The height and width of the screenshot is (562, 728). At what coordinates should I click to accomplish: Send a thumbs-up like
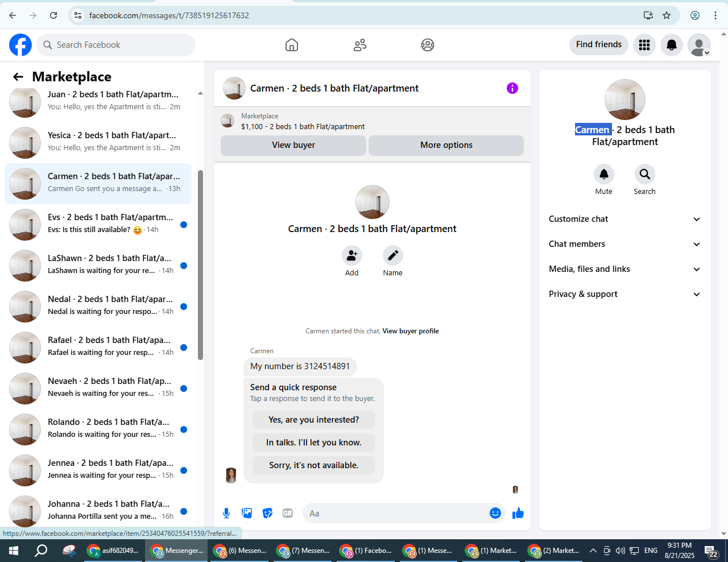click(x=518, y=514)
